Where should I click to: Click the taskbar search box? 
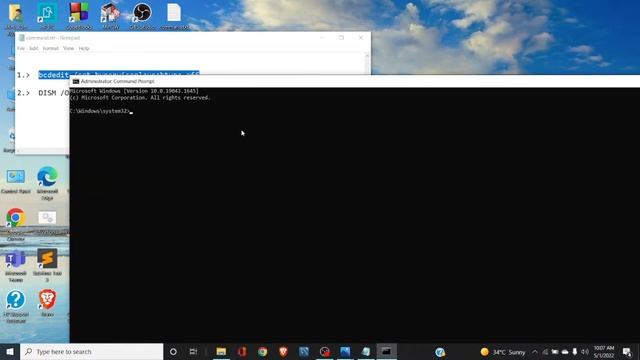[91, 351]
